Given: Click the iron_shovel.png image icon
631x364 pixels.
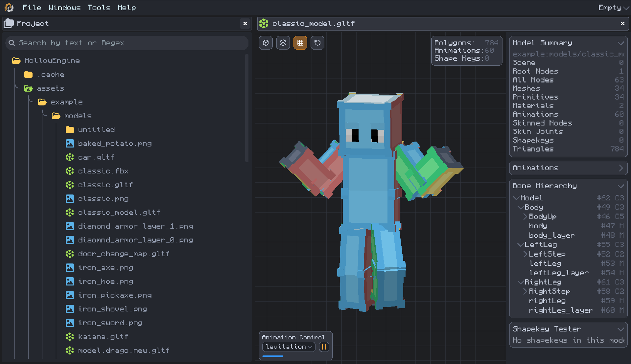Looking at the screenshot, I should (x=70, y=309).
